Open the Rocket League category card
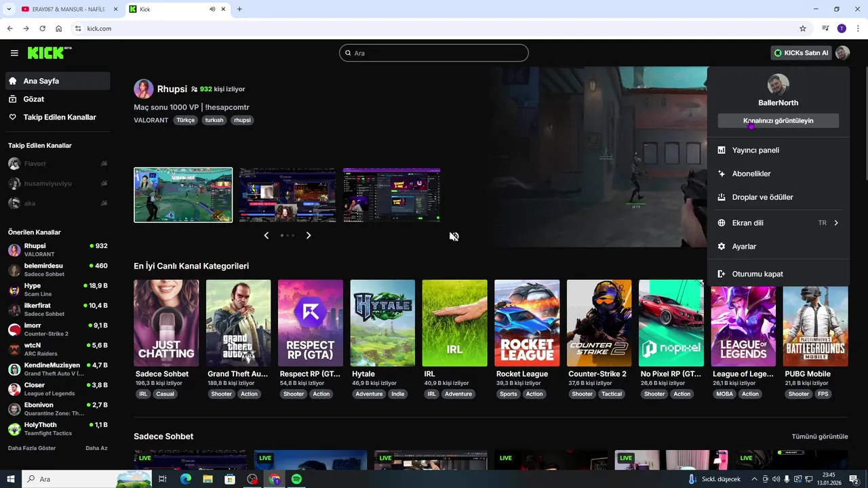 pos(527,323)
